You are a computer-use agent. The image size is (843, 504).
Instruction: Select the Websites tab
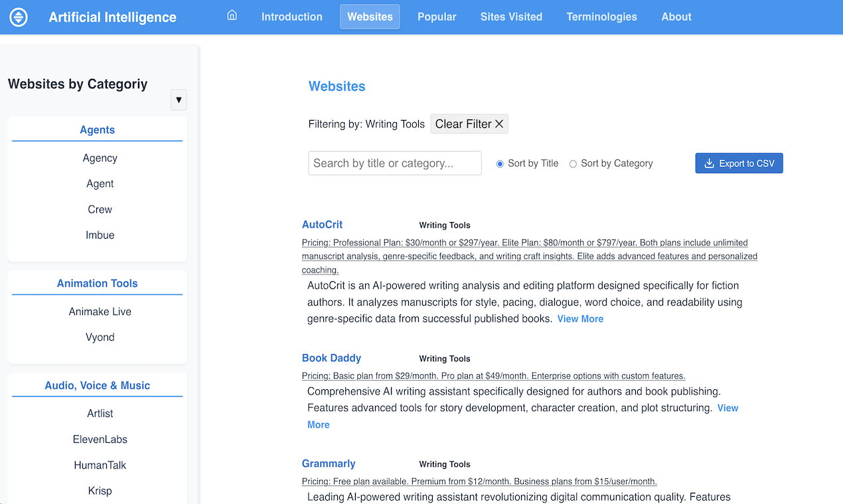[370, 17]
